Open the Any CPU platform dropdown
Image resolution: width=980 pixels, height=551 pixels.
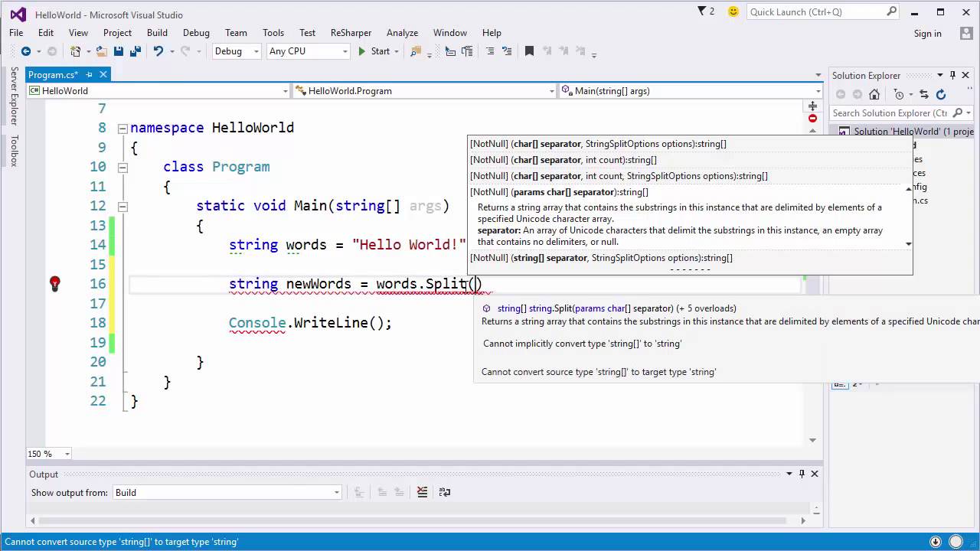tap(309, 51)
